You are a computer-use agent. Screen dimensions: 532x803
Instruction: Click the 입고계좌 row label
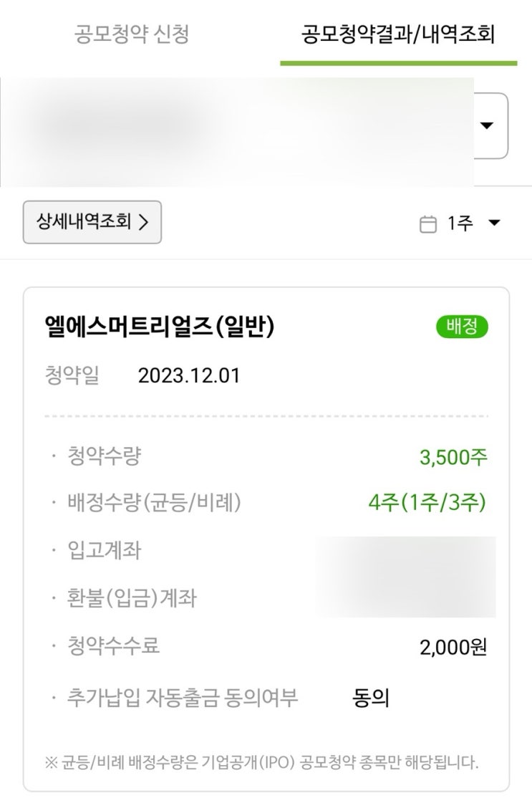[104, 551]
